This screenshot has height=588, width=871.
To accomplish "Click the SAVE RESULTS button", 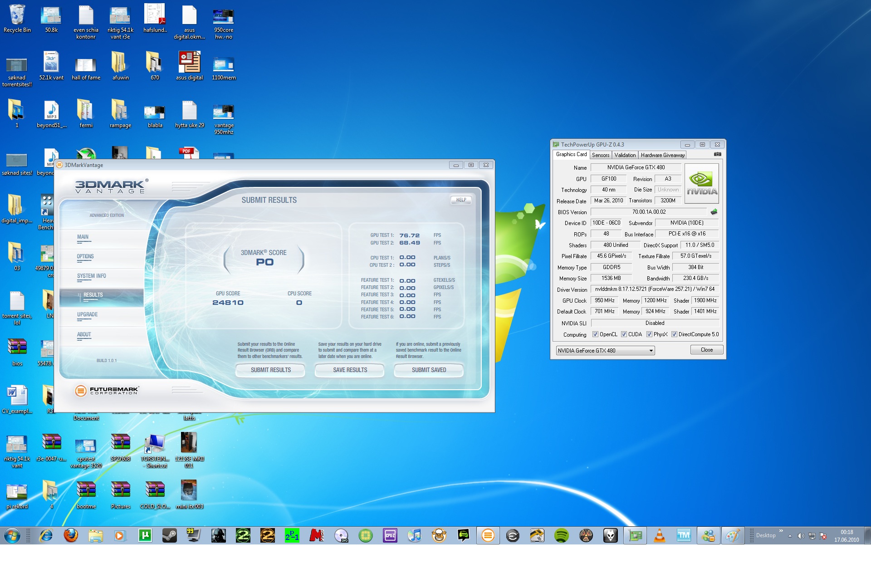I will pyautogui.click(x=350, y=370).
